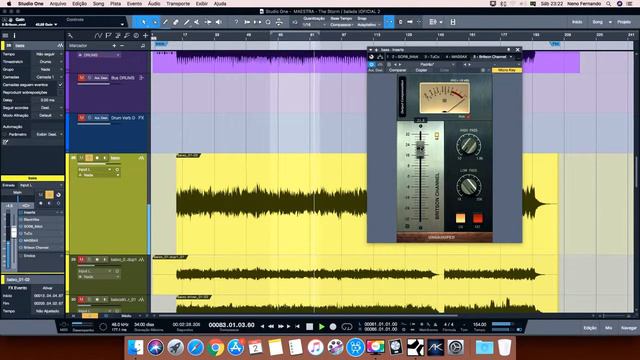Open the track list icon
Viewport: 640px width, 360px height.
point(5,36)
